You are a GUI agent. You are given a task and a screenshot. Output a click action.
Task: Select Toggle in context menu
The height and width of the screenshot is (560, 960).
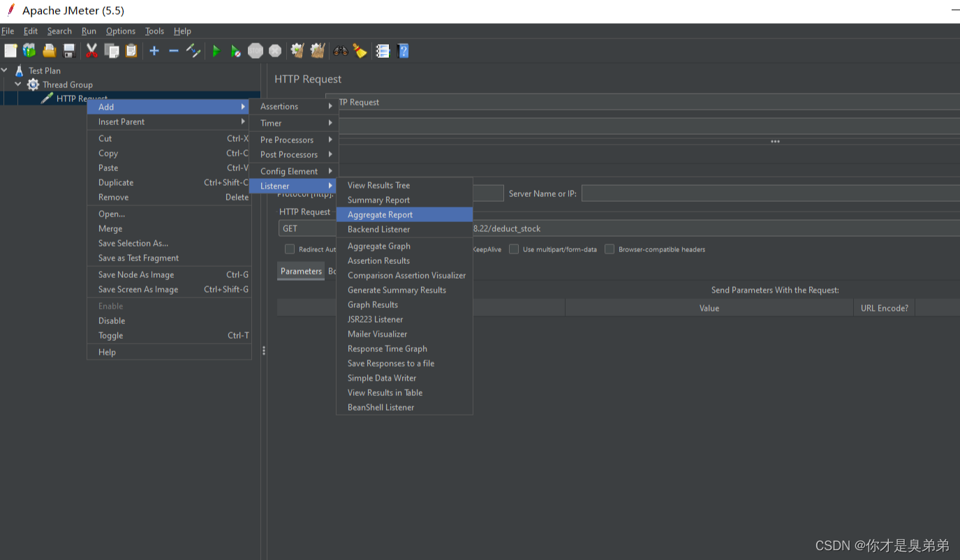tap(169, 335)
